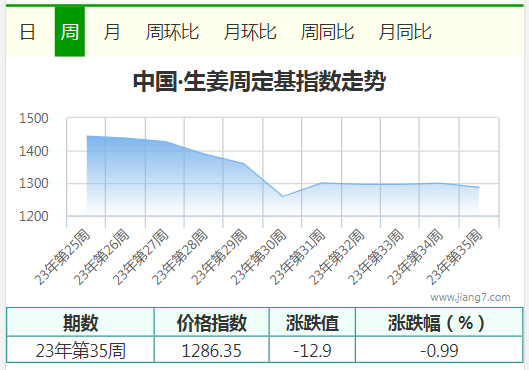
Task: Select the 周 weekly tab
Action: tap(70, 32)
